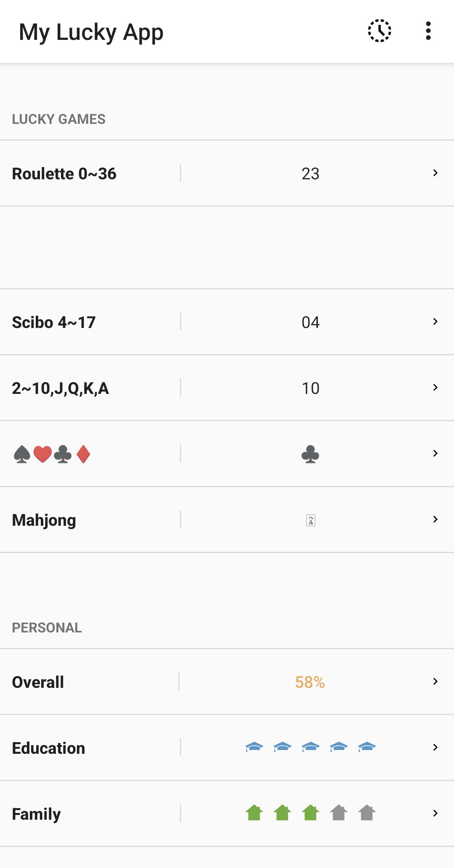Expand the Family row chevron
The width and height of the screenshot is (454, 868).
coord(436,813)
